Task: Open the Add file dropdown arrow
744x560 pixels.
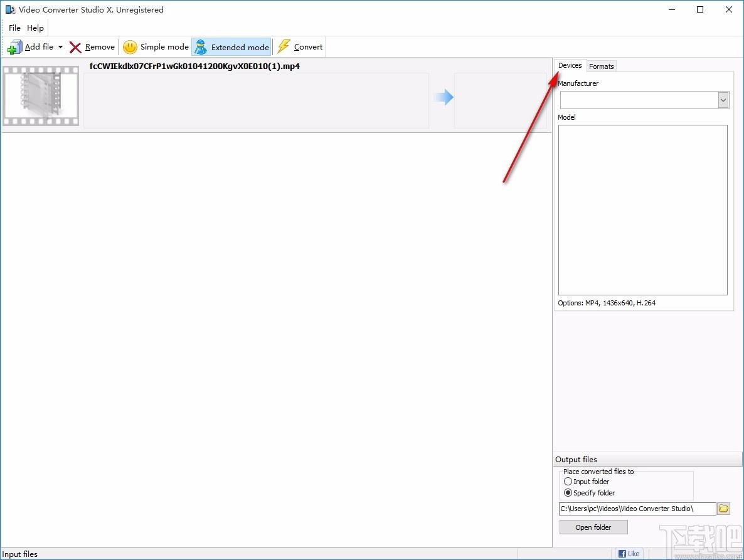Action: tap(60, 47)
